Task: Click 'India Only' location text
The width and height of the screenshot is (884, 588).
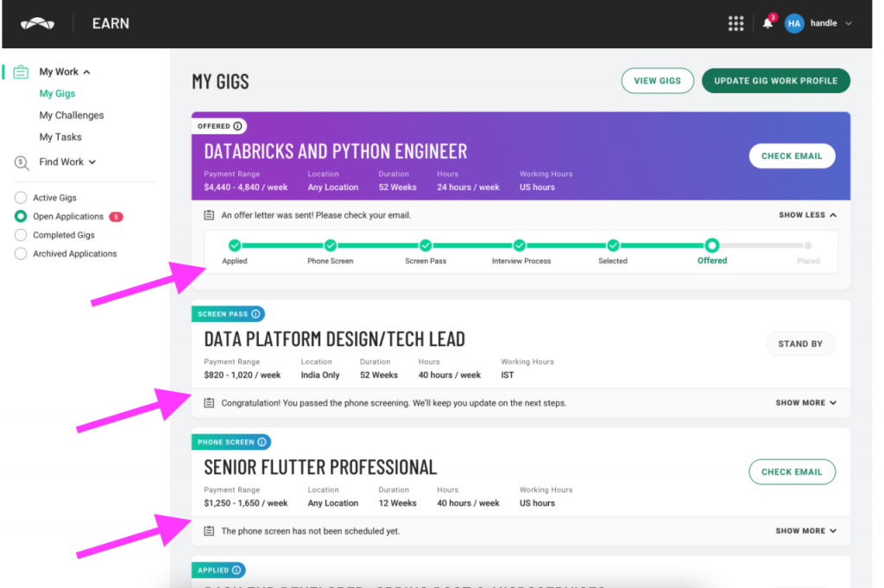Action: coord(320,375)
